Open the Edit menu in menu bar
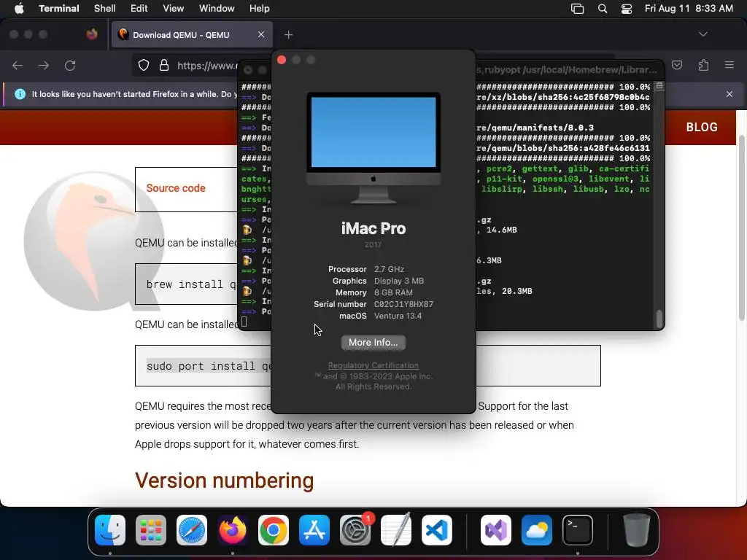747x560 pixels. coord(139,8)
